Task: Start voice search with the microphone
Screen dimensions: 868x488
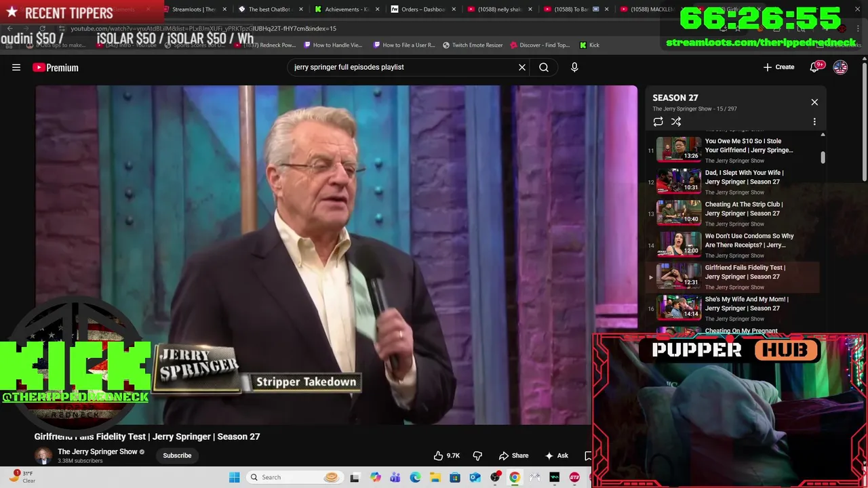Action: (x=574, y=67)
